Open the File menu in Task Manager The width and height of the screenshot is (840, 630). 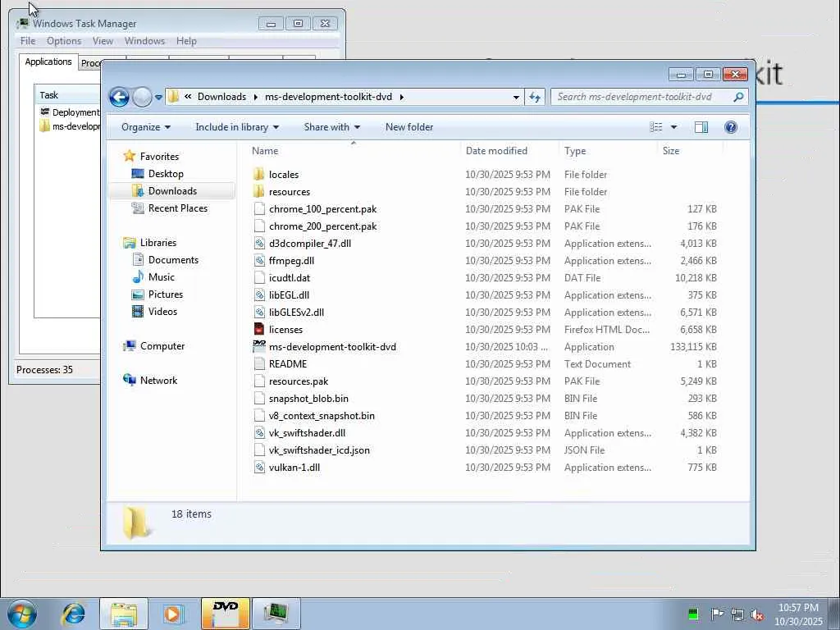pos(28,41)
